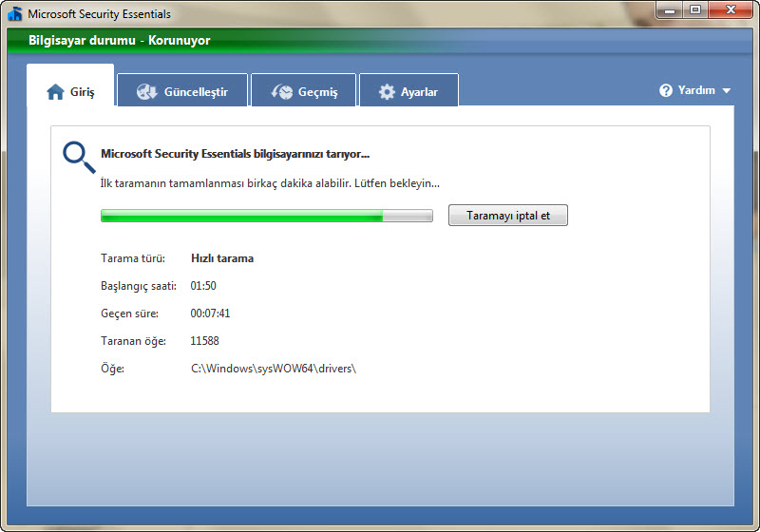Click the 'Geçen süre:' label
The image size is (760, 532).
(x=129, y=313)
